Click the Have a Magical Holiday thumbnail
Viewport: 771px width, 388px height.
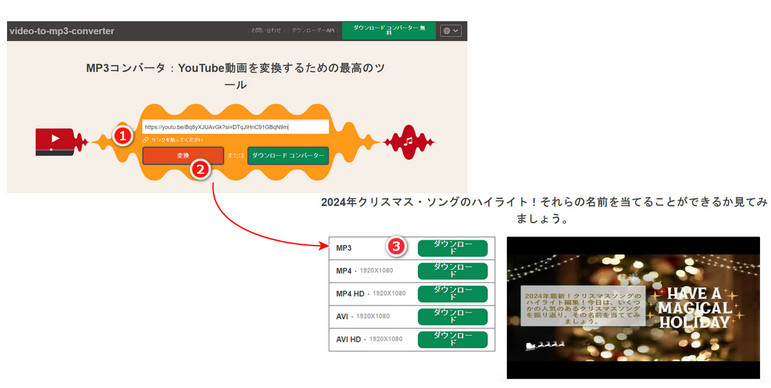coord(633,308)
